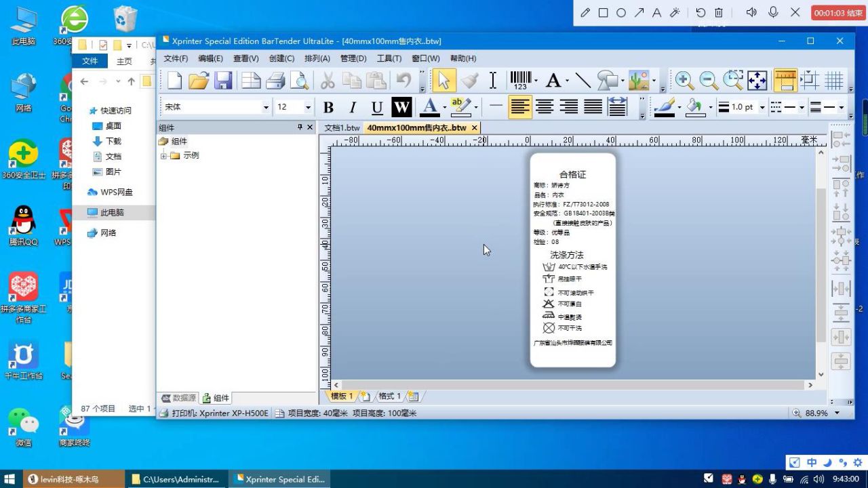Save the label with floppy disk icon
This screenshot has height=488, width=868.
[223, 81]
